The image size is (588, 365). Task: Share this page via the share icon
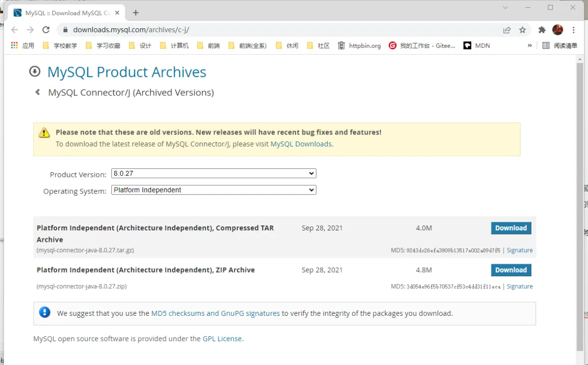507,30
